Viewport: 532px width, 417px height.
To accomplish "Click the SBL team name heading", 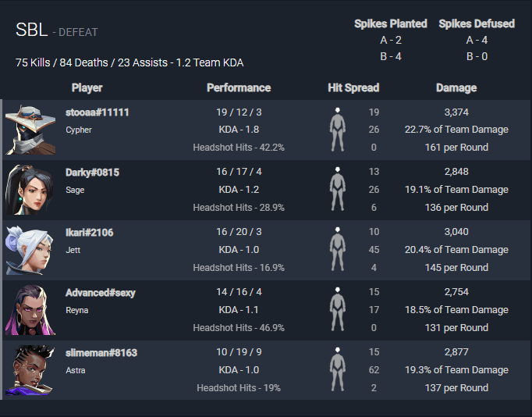I will pos(31,30).
